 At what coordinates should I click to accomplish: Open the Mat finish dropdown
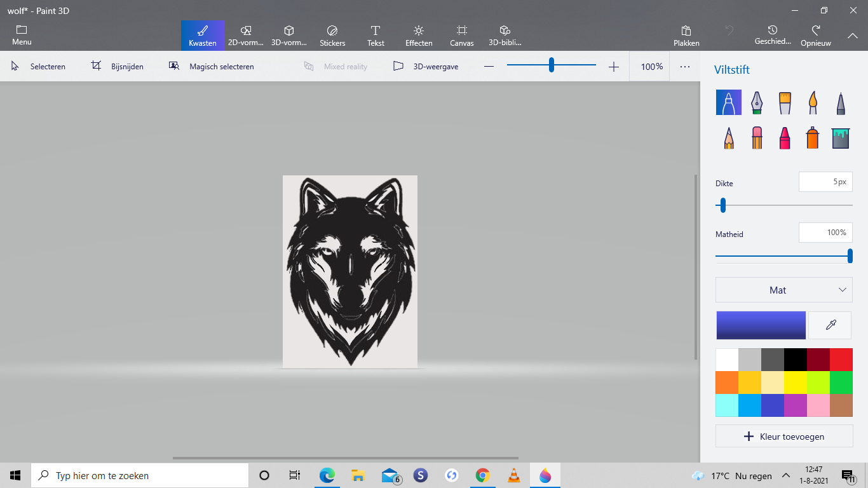pyautogui.click(x=784, y=290)
